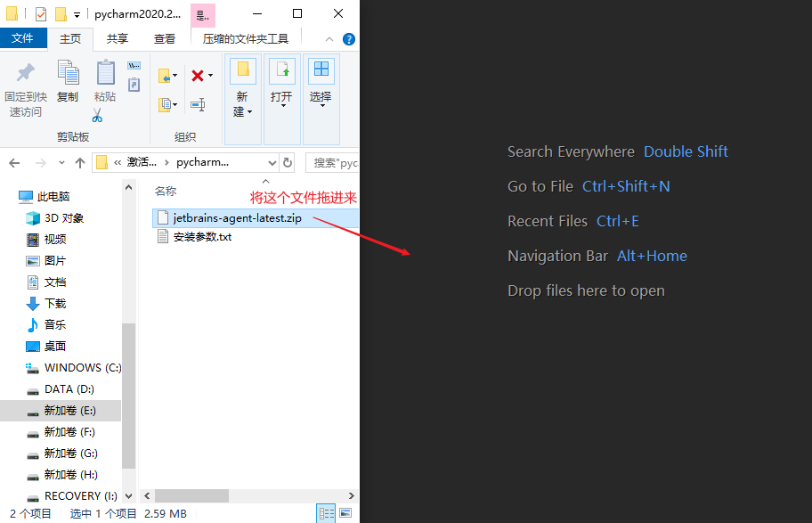Click the pink 是.. contextual tab header

[203, 15]
